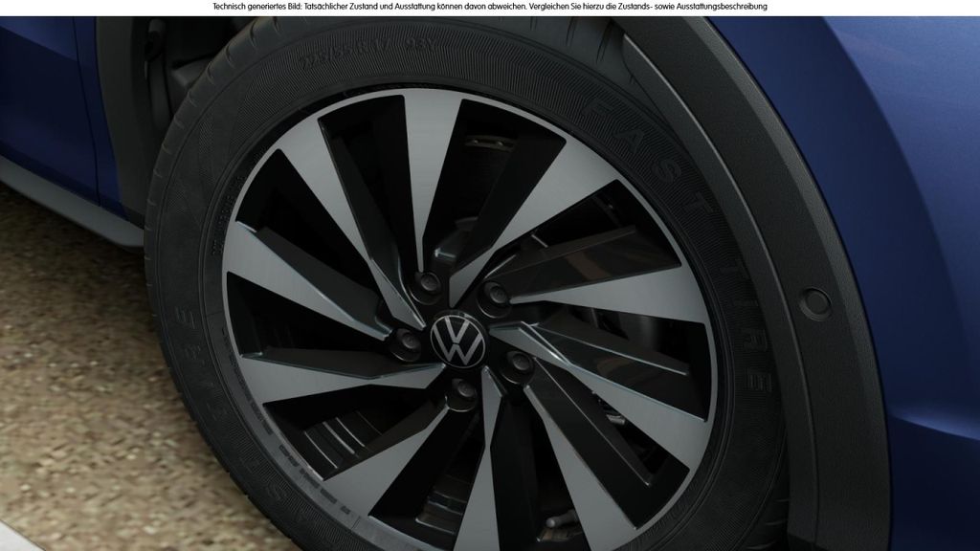
Task: Click the VW logo on the wheel hub
Action: tap(455, 338)
